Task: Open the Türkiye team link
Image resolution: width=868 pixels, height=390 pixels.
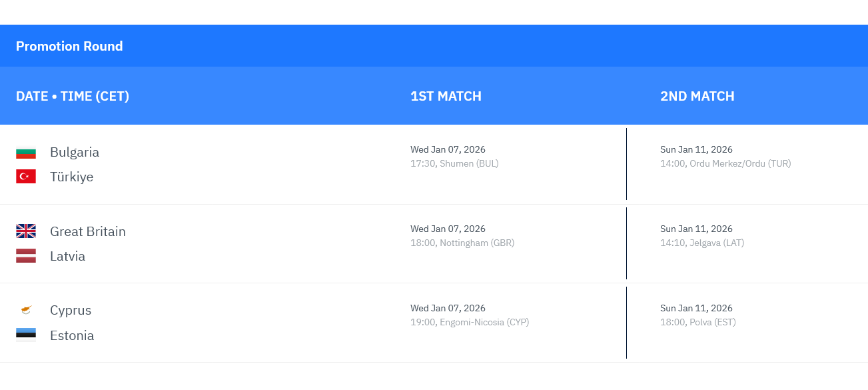Action: pos(71,177)
